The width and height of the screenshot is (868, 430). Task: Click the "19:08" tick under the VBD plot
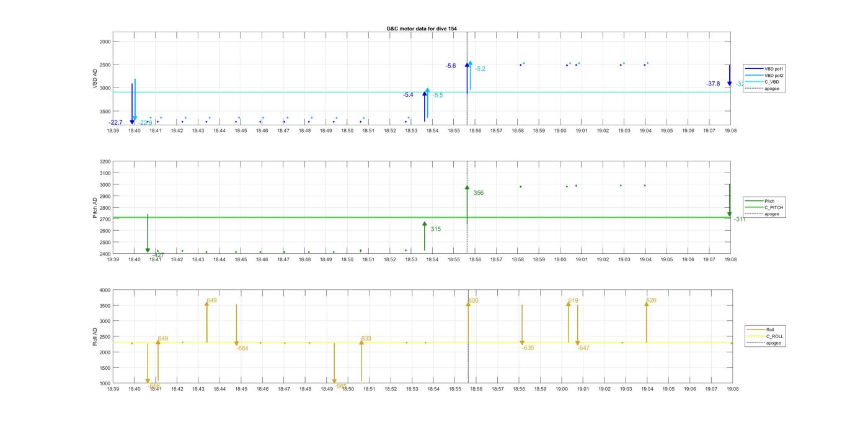[x=730, y=131]
